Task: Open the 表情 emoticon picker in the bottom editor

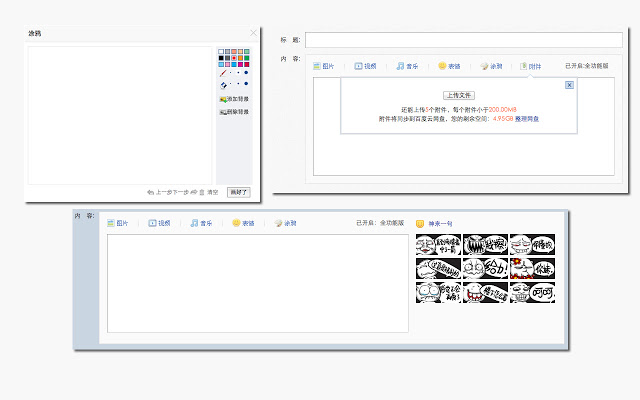Action: 243,223
